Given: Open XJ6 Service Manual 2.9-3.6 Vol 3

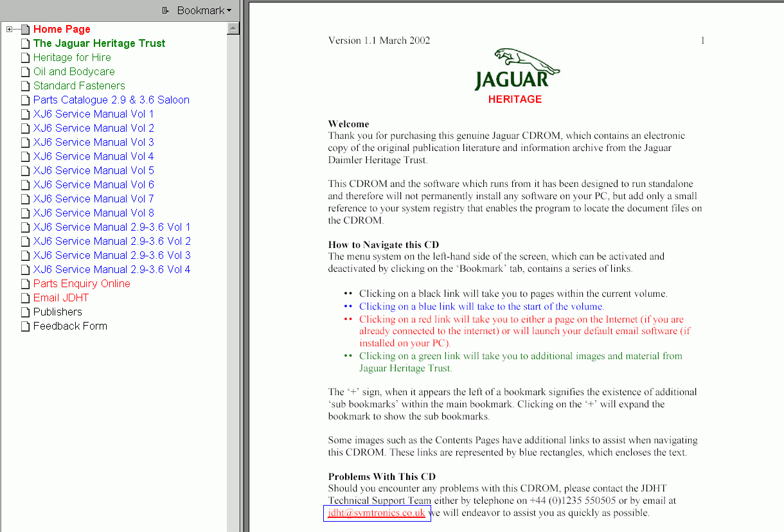Looking at the screenshot, I should [112, 255].
